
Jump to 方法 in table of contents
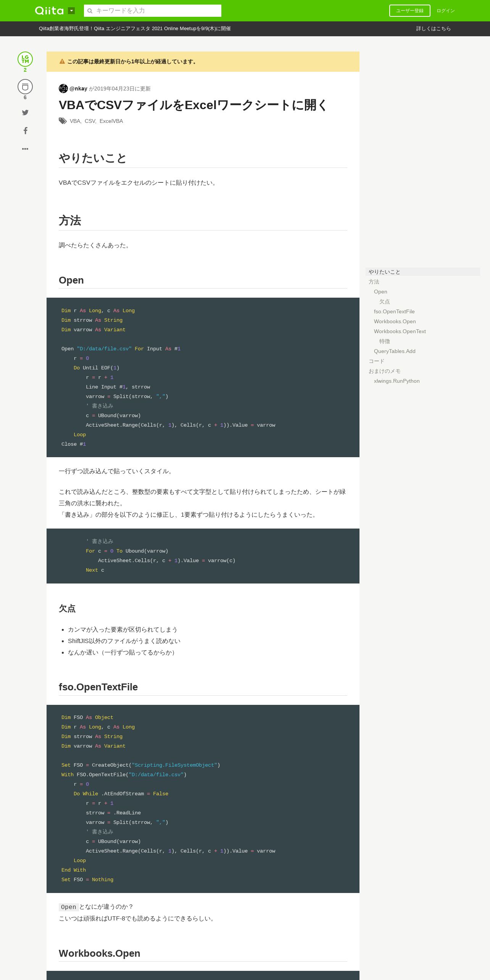pyautogui.click(x=374, y=282)
